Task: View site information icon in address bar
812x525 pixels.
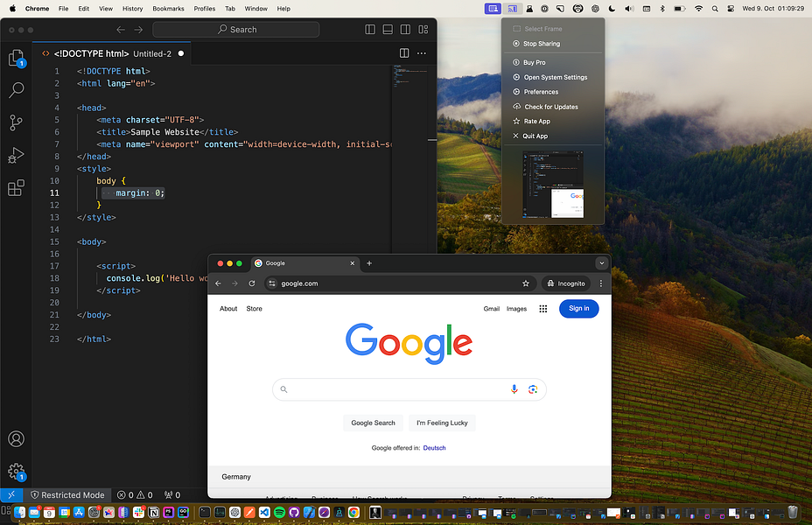Action: (x=272, y=283)
